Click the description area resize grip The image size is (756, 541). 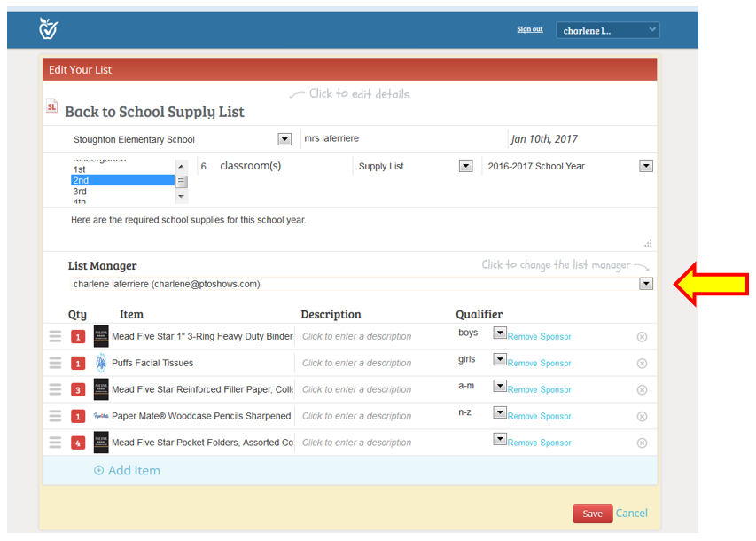coord(648,243)
